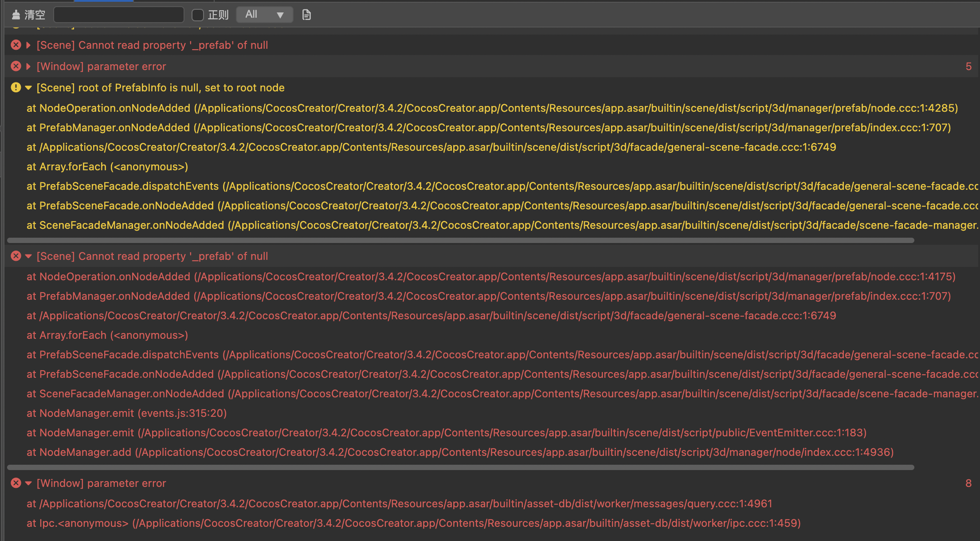Click error icon beside first '_prefab' of null
980x541 pixels.
16,45
